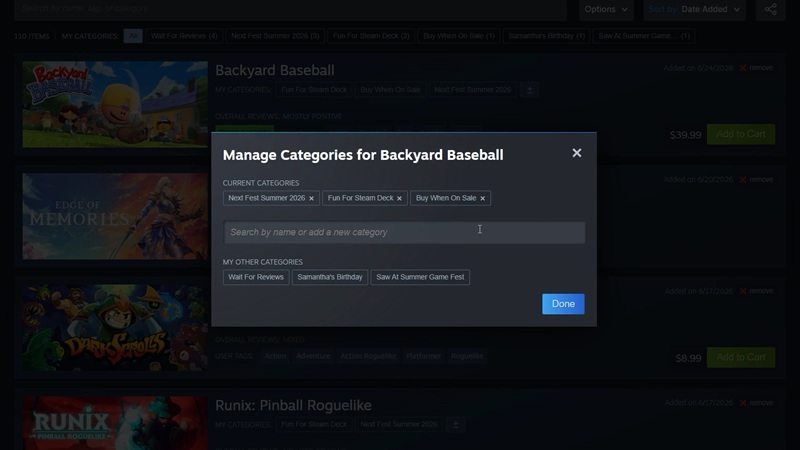Click the share icon at top right
This screenshot has width=800, height=450.
(x=770, y=9)
